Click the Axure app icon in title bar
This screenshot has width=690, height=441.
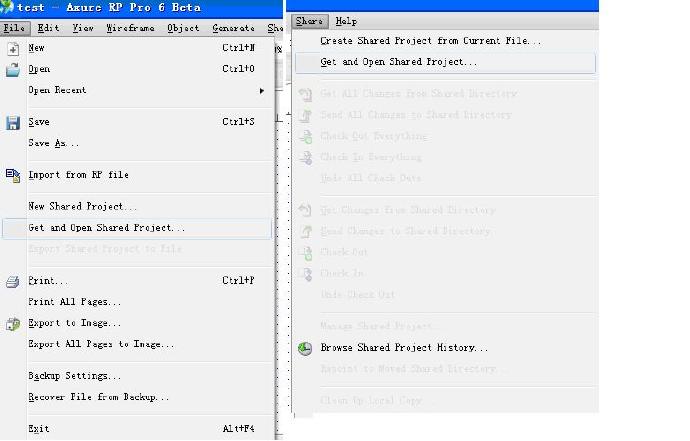[x=7, y=7]
